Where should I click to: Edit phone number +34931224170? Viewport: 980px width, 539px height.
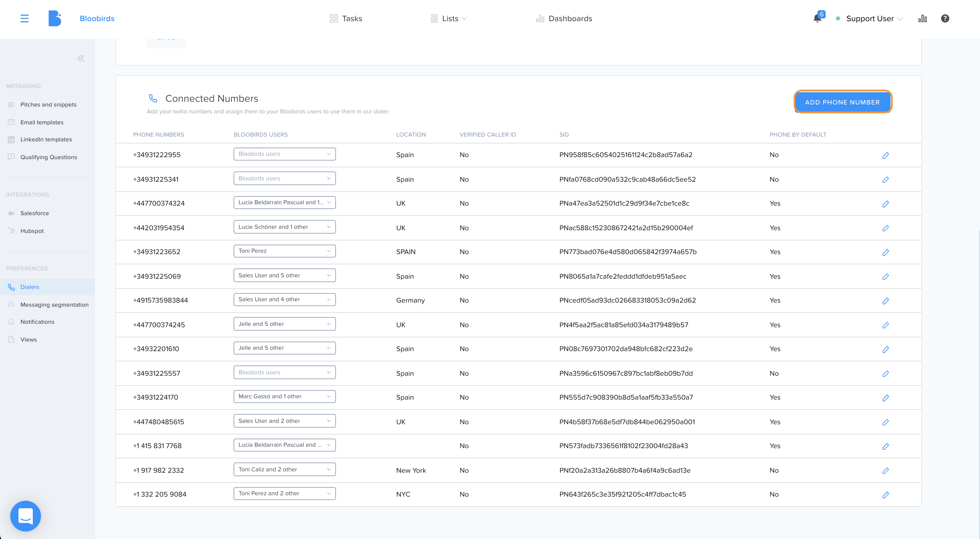(x=886, y=398)
